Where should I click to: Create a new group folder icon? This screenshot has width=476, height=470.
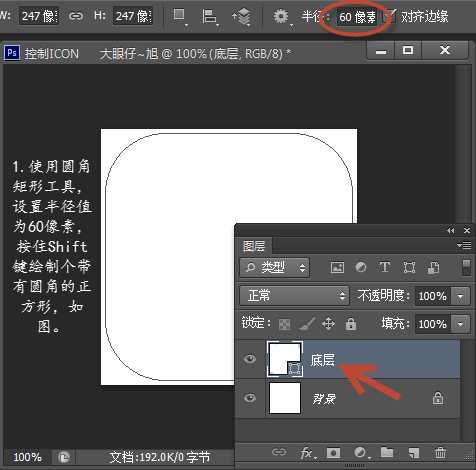387,452
